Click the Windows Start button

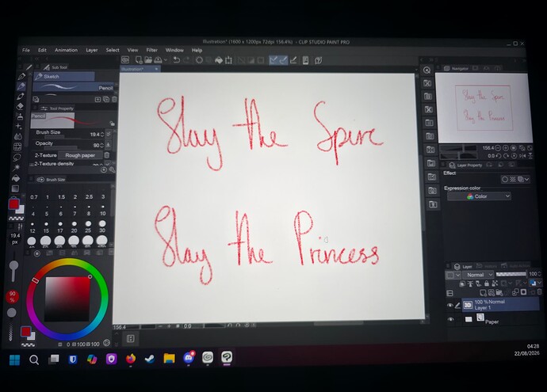14,360
